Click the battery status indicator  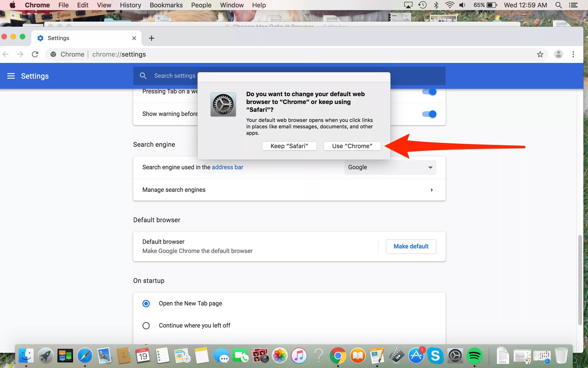coord(485,5)
